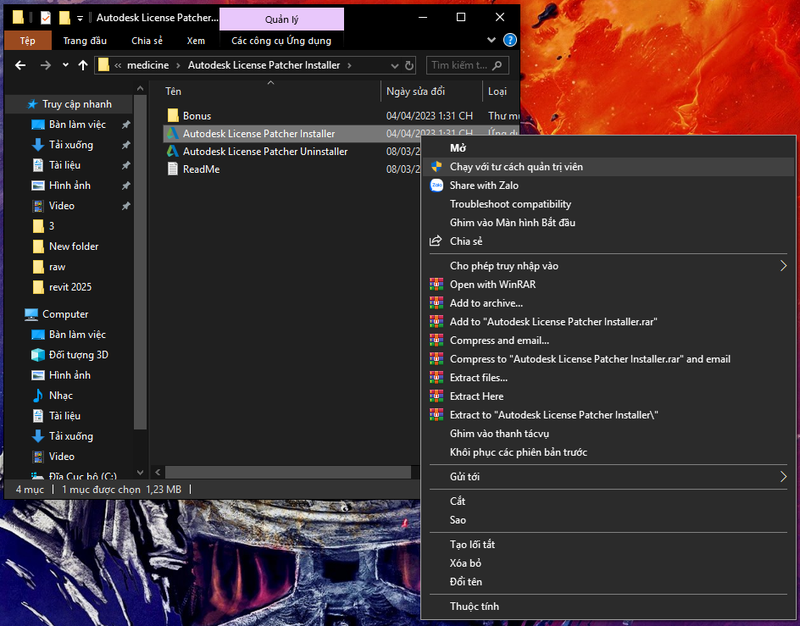800x626 pixels.
Task: Sort by the Tên column header
Action: tap(173, 91)
